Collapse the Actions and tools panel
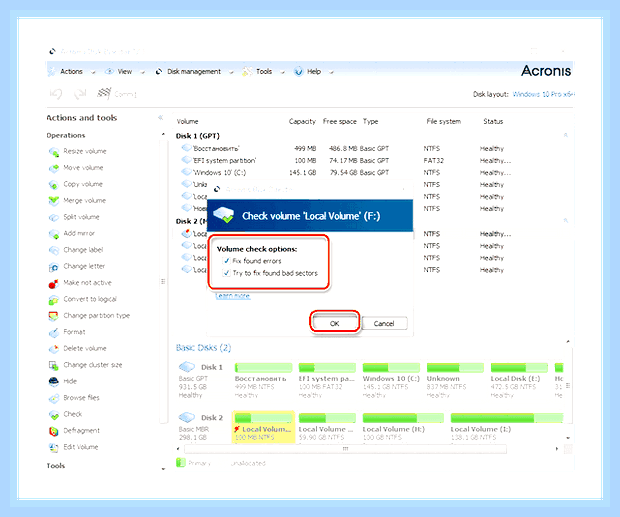 point(161,117)
